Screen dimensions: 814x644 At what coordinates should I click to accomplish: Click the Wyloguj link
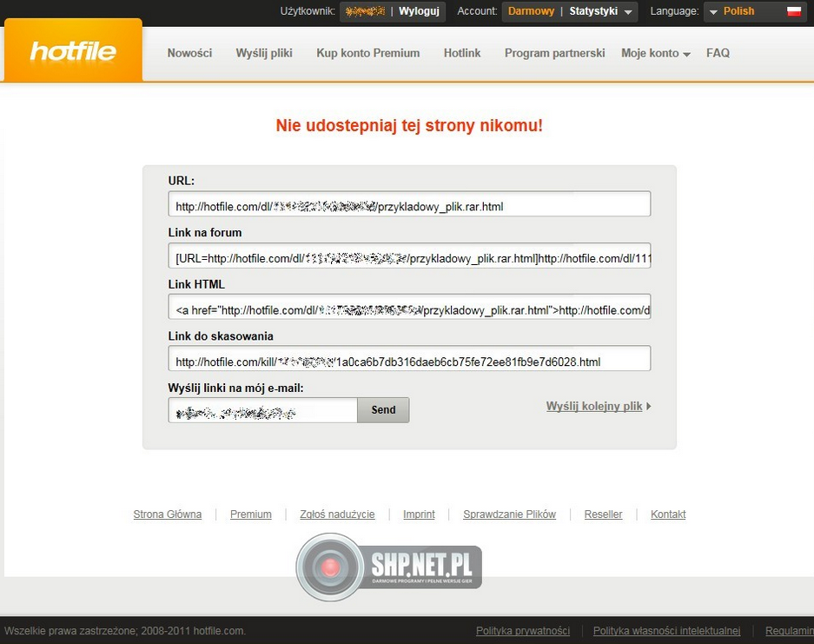pyautogui.click(x=419, y=11)
